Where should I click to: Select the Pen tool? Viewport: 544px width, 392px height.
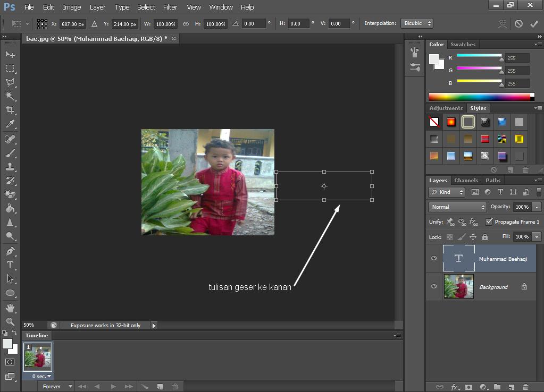pyautogui.click(x=10, y=251)
